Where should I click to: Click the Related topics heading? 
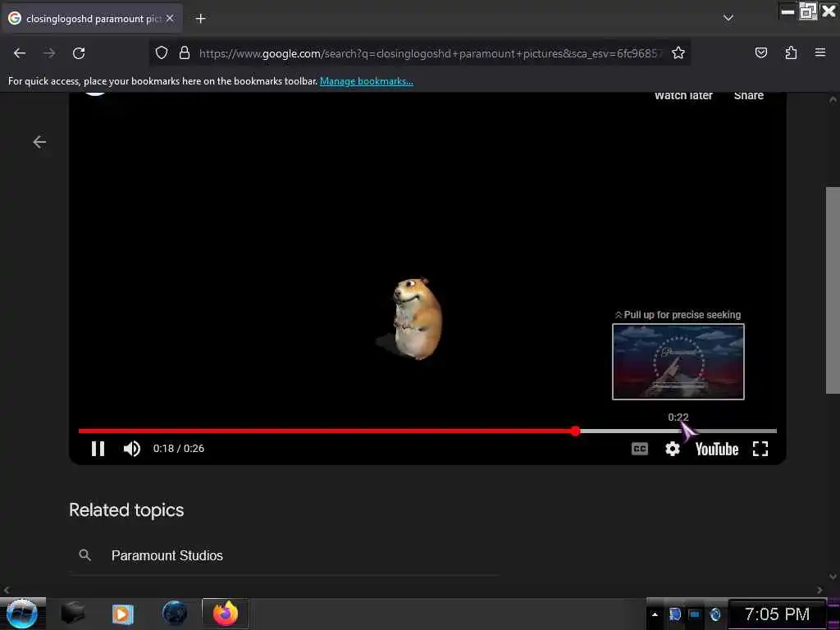[x=126, y=510]
